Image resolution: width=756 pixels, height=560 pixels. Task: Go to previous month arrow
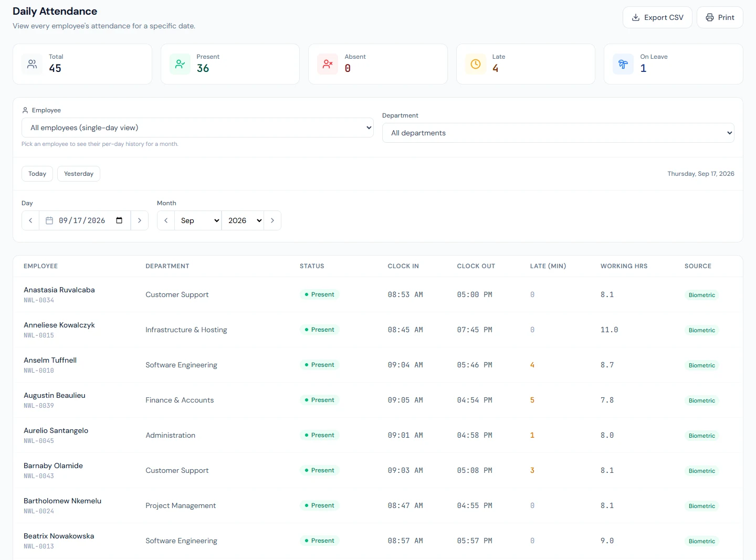pos(166,220)
